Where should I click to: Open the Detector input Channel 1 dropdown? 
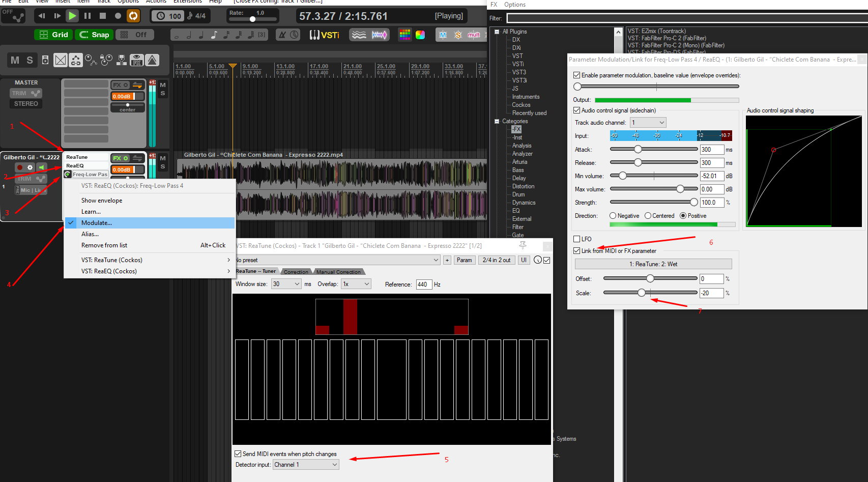pyautogui.click(x=306, y=465)
